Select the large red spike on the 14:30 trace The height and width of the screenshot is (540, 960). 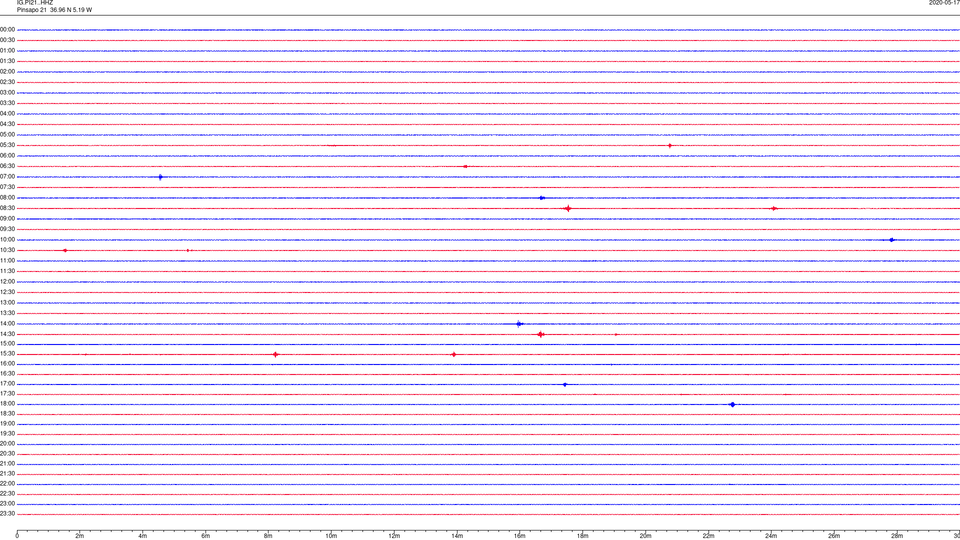pyautogui.click(x=541, y=334)
